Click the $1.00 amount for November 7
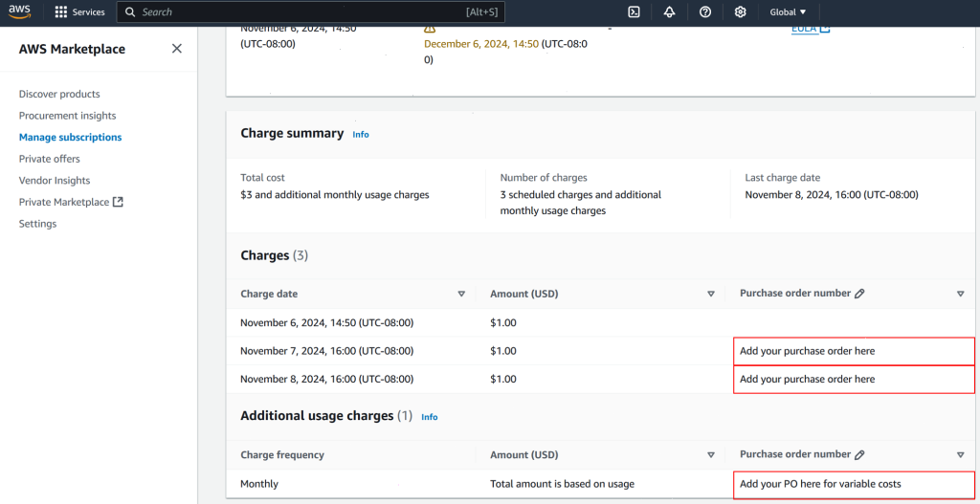The width and height of the screenshot is (980, 504). (503, 351)
